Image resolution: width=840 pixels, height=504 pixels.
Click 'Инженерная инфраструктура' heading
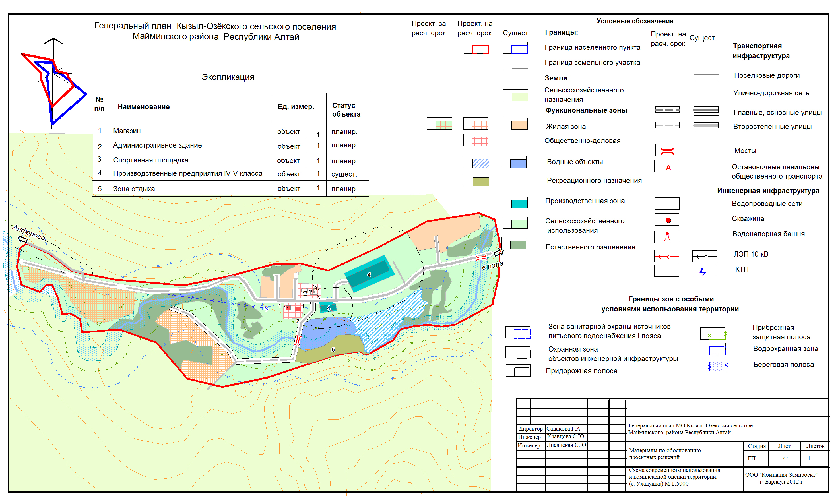(768, 191)
